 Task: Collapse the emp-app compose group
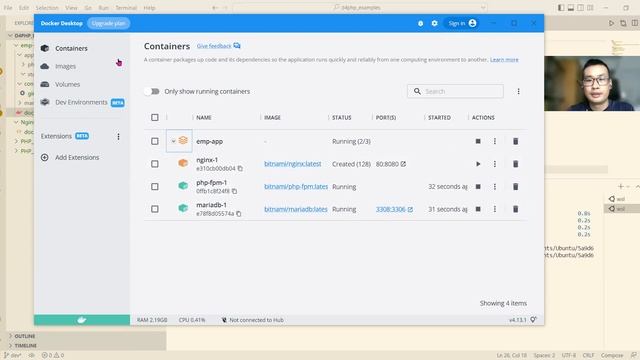[x=173, y=141]
